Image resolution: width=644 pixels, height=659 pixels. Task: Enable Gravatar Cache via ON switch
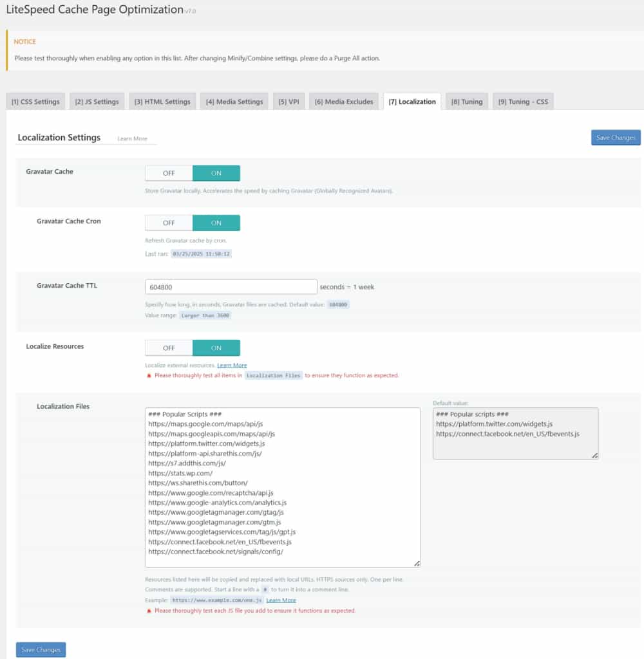pos(216,172)
